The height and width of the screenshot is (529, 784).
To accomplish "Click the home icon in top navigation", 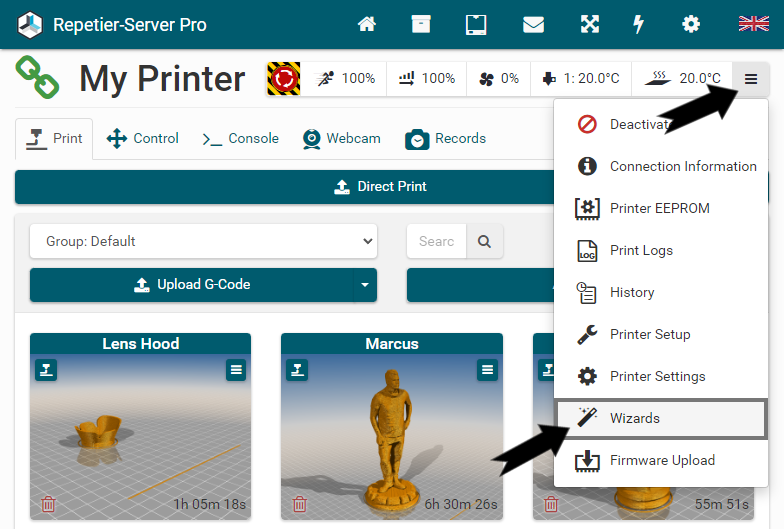I will pos(367,24).
